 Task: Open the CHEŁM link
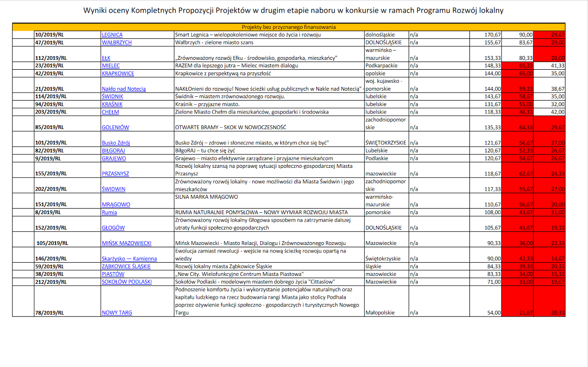pos(110,112)
